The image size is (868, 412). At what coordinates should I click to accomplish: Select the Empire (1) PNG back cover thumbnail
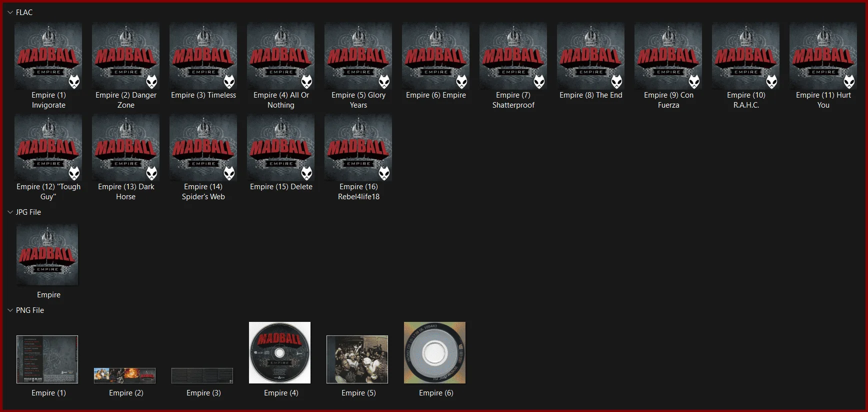[47, 359]
